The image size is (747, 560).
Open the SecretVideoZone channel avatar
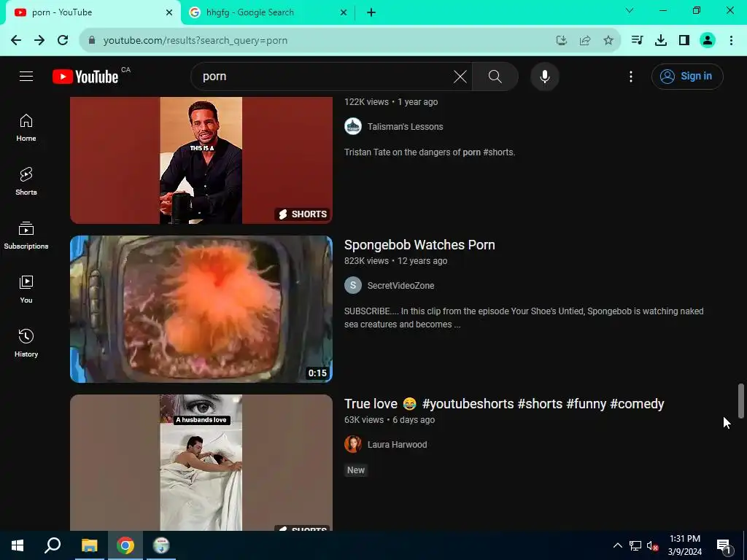353,286
